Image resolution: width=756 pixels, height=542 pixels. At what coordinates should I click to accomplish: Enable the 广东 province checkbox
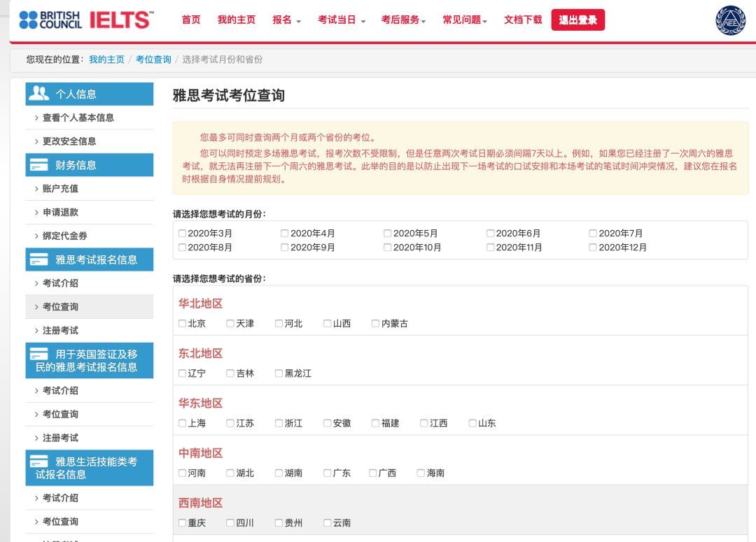click(x=328, y=473)
